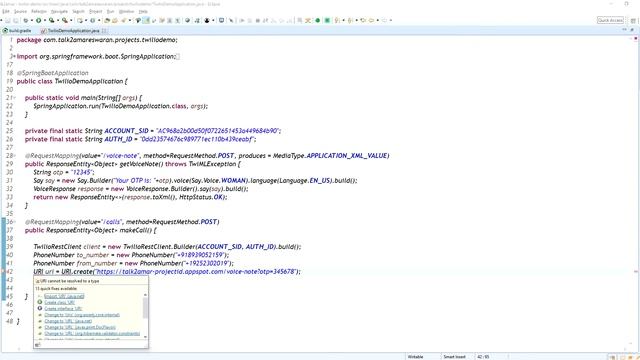640x360 pixels.
Task: Click interface icon beside Create interface 'URI'
Action: (40, 308)
